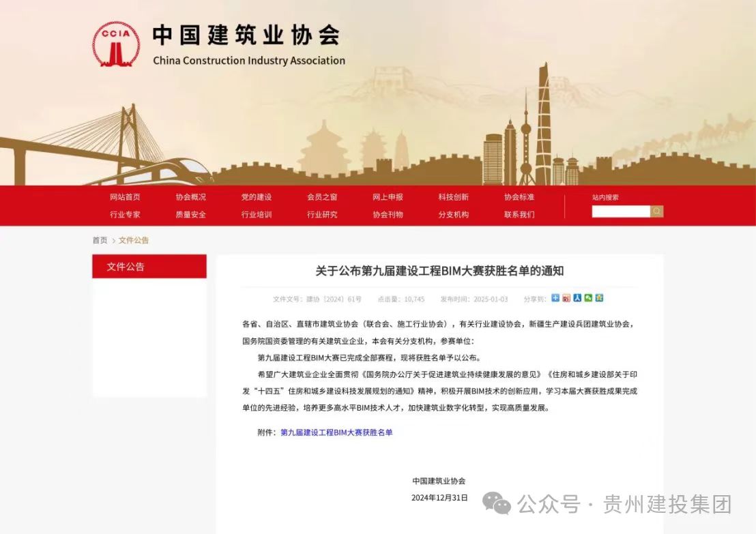
Task: Go to the 协会概况 menu item
Action: point(190,197)
